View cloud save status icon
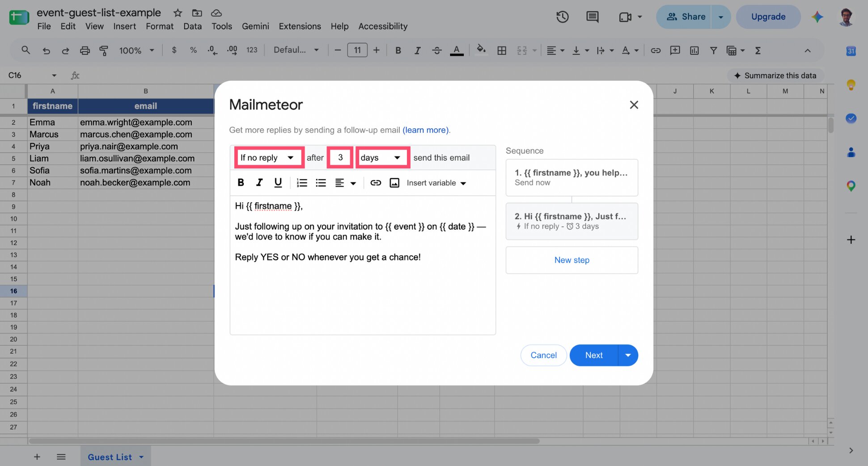 pos(216,13)
